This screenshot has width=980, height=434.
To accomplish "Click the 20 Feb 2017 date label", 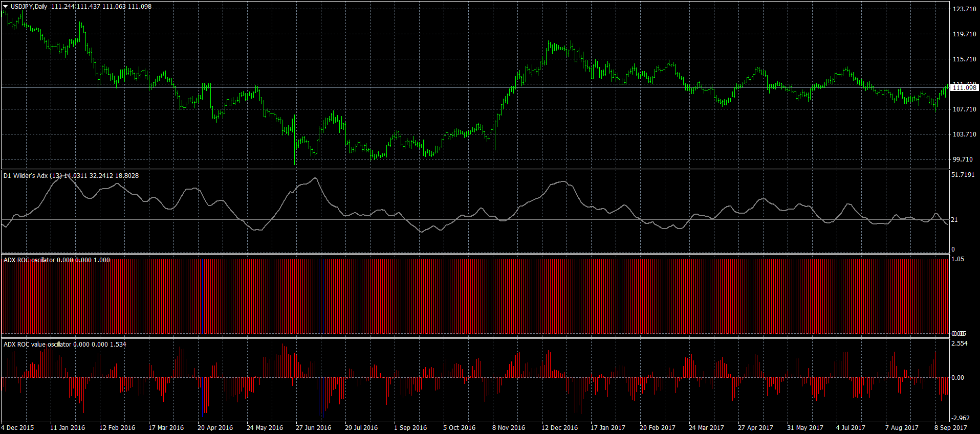I will point(658,428).
